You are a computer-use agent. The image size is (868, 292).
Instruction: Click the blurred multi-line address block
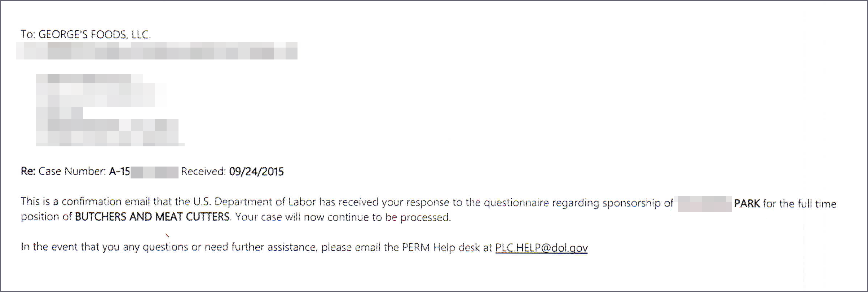110,110
